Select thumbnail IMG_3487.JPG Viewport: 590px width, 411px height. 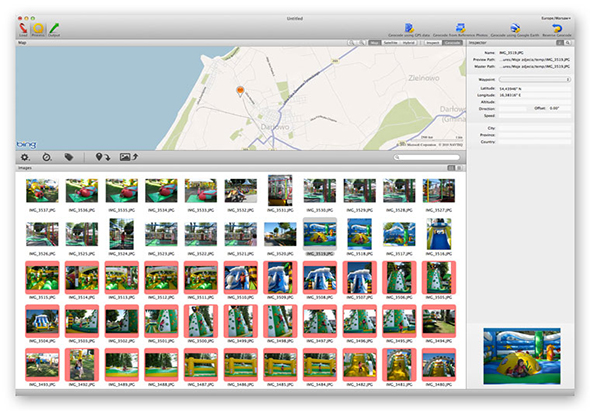point(201,365)
